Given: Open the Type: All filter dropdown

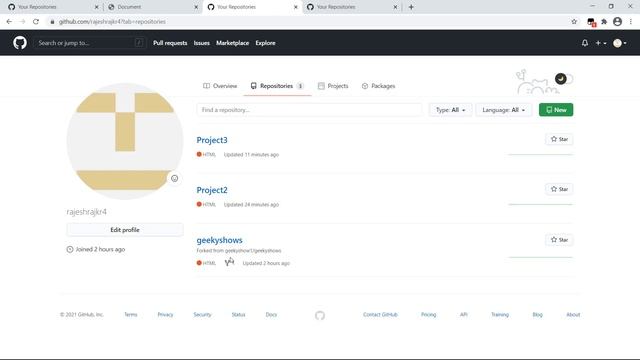Looking at the screenshot, I should [450, 110].
